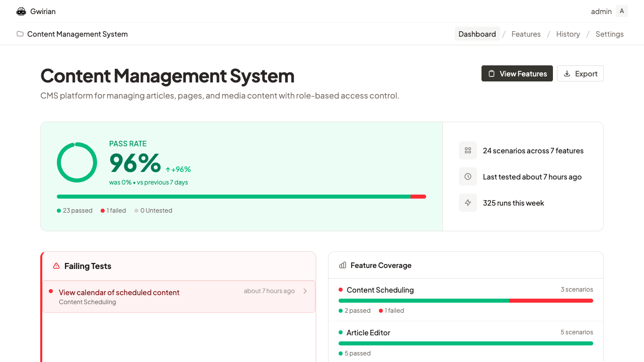Select the Article Editor feature row
644x362 pixels.
point(368,333)
